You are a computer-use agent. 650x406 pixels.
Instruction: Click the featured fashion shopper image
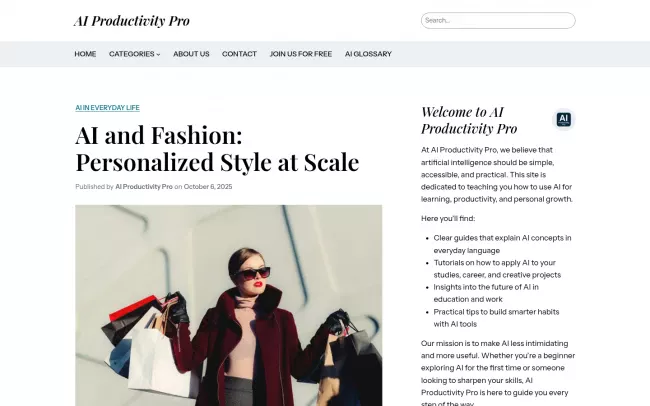pyautogui.click(x=228, y=305)
